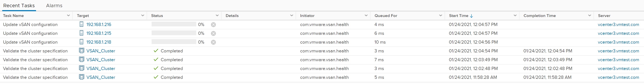Open the Target column filter dropdown

click(143, 16)
